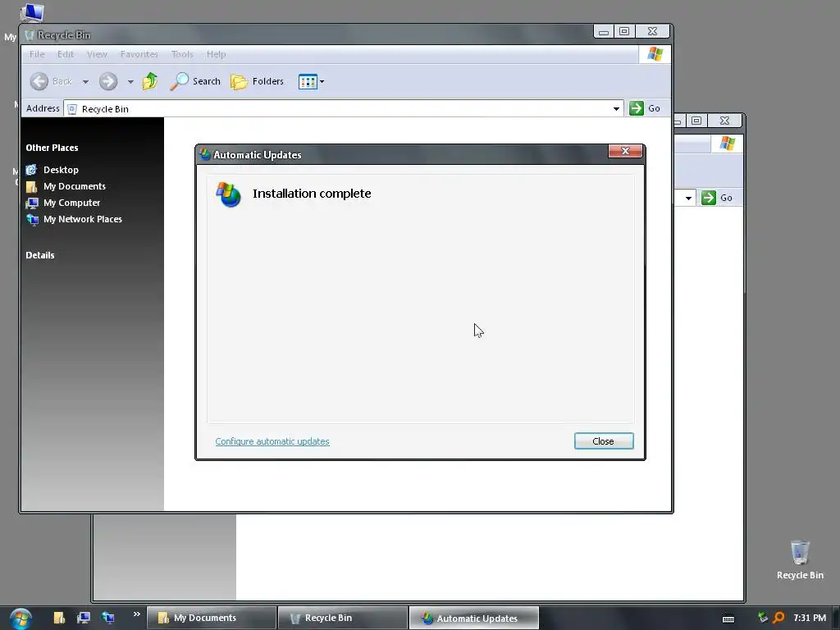Open My Network Places under Other Places

(x=74, y=219)
